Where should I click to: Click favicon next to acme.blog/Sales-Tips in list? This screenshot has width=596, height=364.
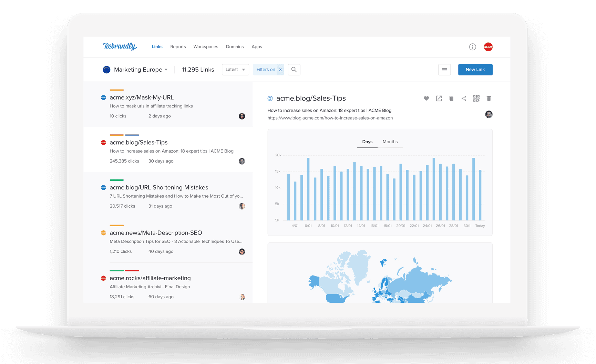(103, 143)
